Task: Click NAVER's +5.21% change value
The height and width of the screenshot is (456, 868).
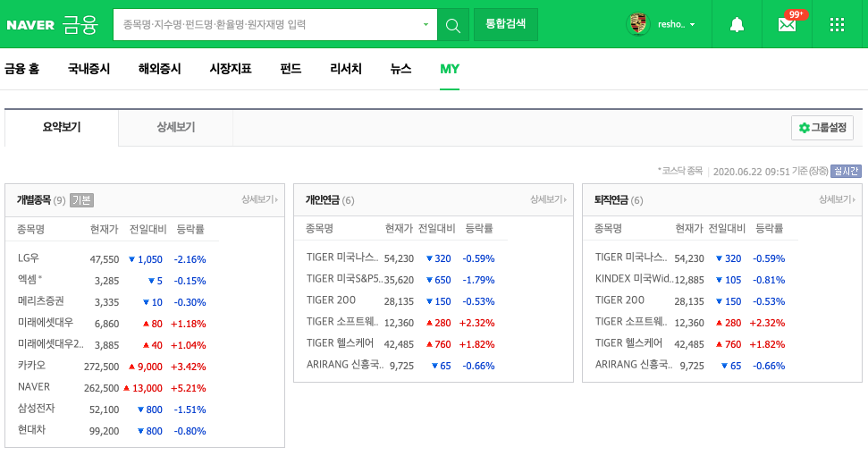Action: pos(189,388)
